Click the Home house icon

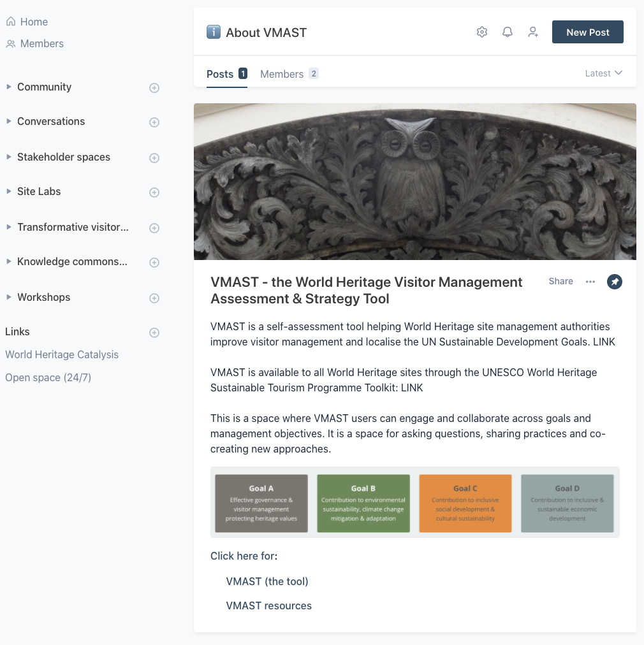pos(11,22)
